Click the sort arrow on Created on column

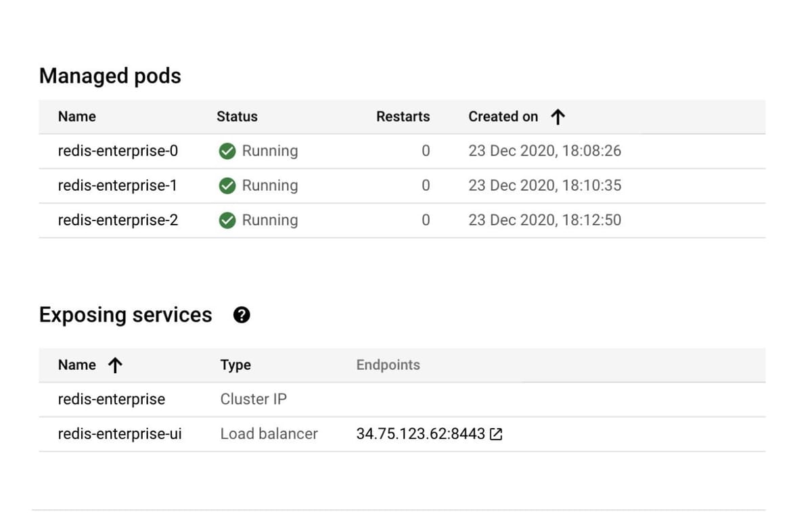point(557,116)
